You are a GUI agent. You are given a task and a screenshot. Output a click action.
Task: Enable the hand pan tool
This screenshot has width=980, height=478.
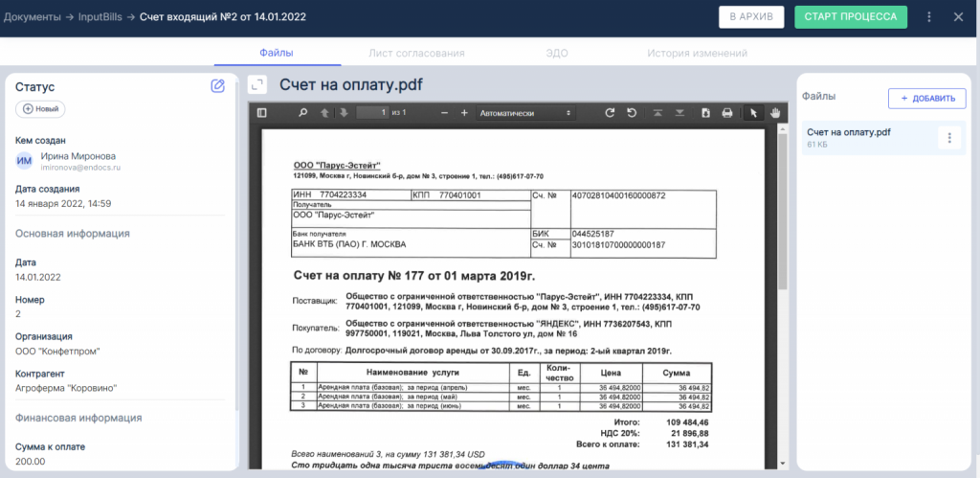click(774, 113)
